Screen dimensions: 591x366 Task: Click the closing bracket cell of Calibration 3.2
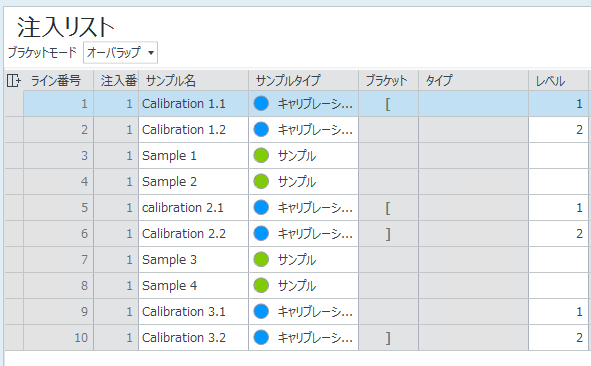(389, 338)
